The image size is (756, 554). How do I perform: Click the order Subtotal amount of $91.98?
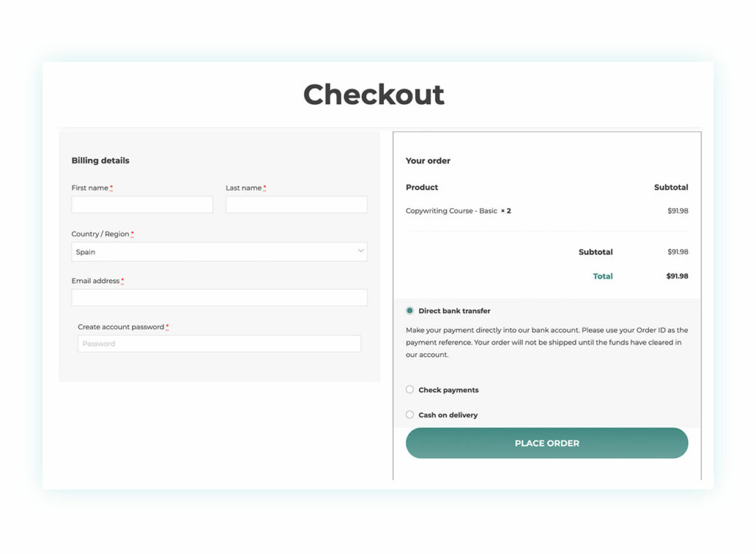[678, 252]
